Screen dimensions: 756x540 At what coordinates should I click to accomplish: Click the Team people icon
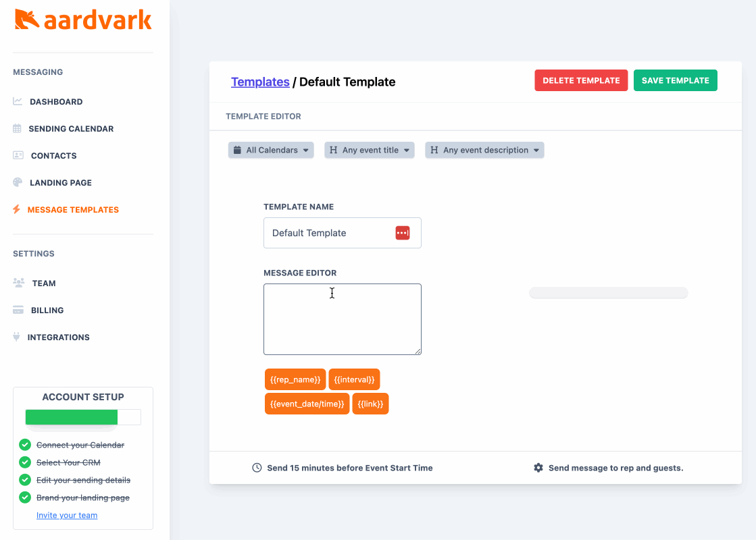click(x=19, y=283)
